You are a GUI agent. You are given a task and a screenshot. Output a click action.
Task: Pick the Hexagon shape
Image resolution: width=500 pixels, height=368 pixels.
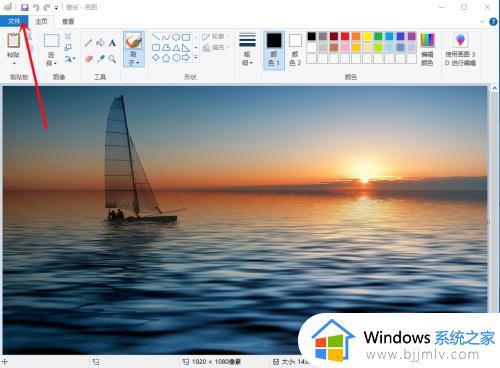[x=176, y=58]
